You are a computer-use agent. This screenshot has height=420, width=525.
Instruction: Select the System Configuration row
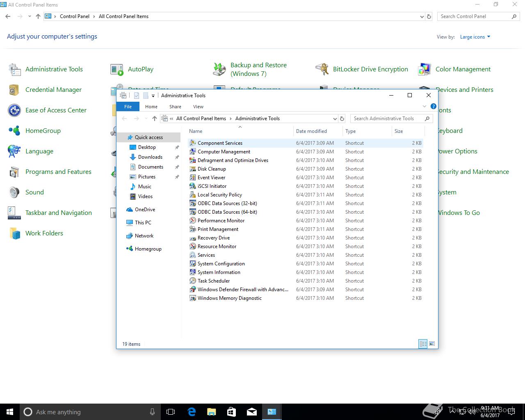coord(306,264)
